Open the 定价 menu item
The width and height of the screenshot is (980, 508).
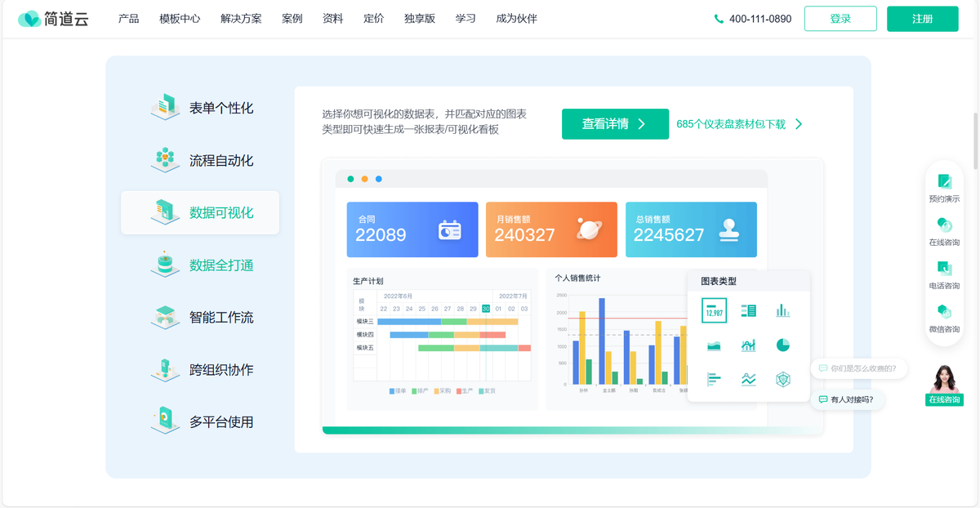click(x=374, y=19)
